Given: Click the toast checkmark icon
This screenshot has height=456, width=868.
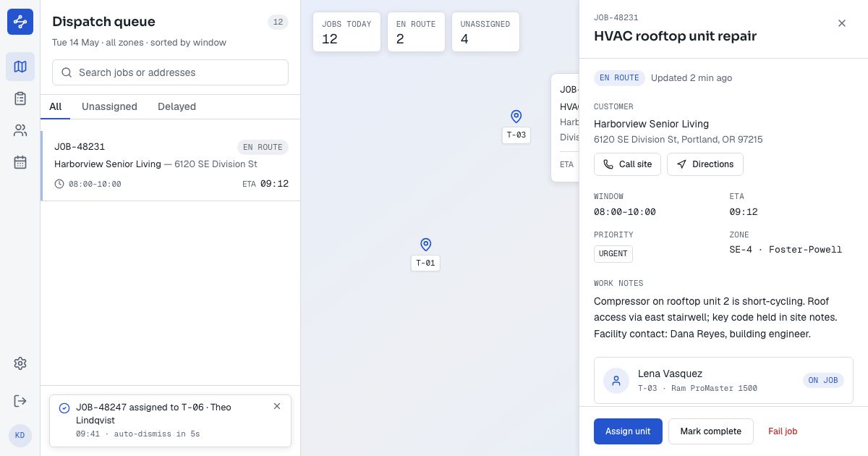Looking at the screenshot, I should (x=64, y=408).
